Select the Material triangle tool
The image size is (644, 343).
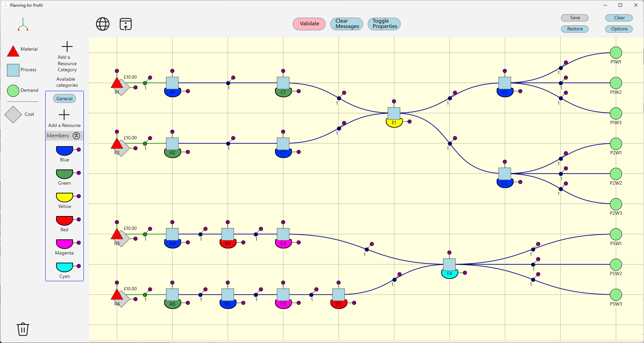[x=13, y=51]
